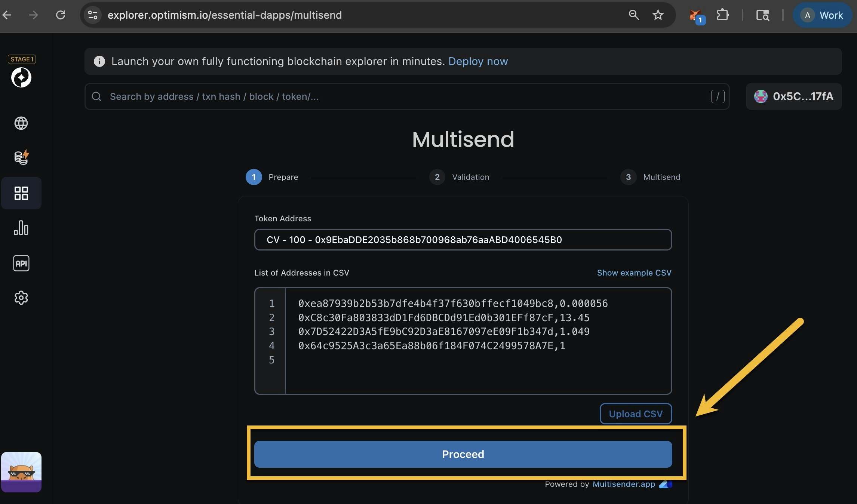Open the browser extensions puzzle icon
The image size is (857, 504).
point(723,15)
